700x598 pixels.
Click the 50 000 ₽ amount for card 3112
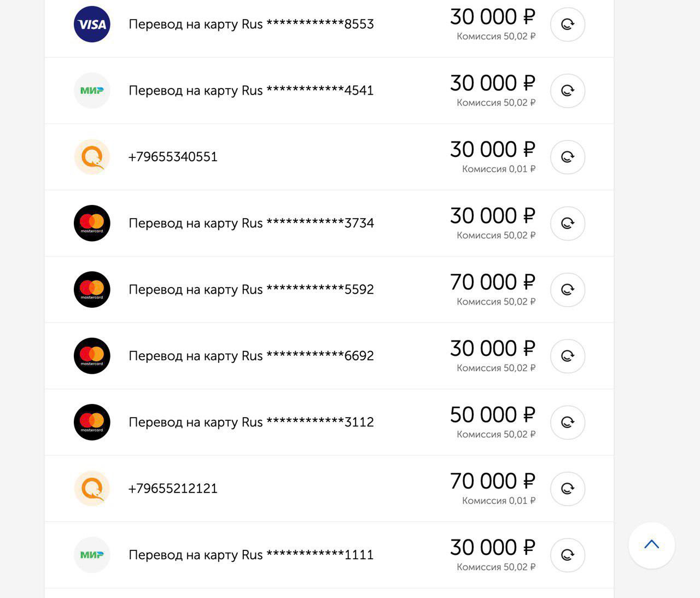point(492,415)
